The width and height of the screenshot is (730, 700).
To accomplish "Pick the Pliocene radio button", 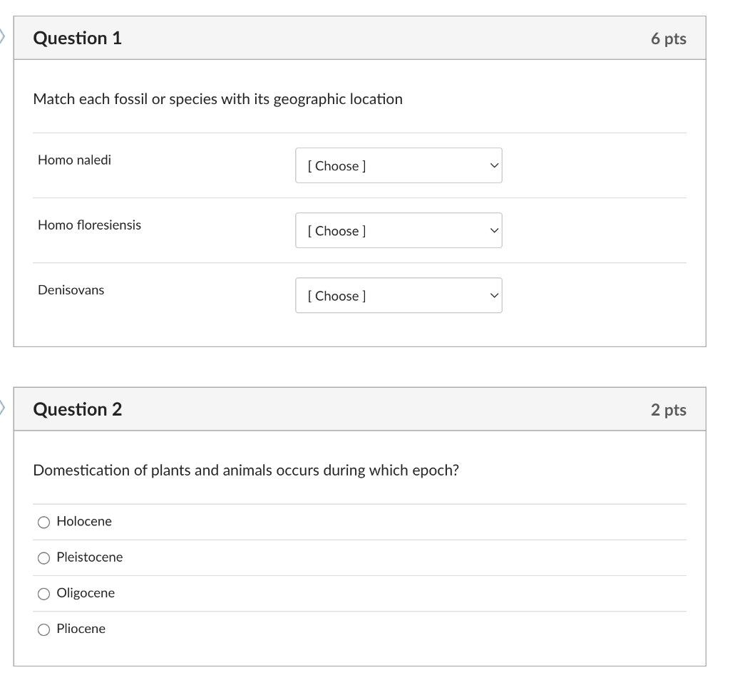I will pyautogui.click(x=44, y=629).
